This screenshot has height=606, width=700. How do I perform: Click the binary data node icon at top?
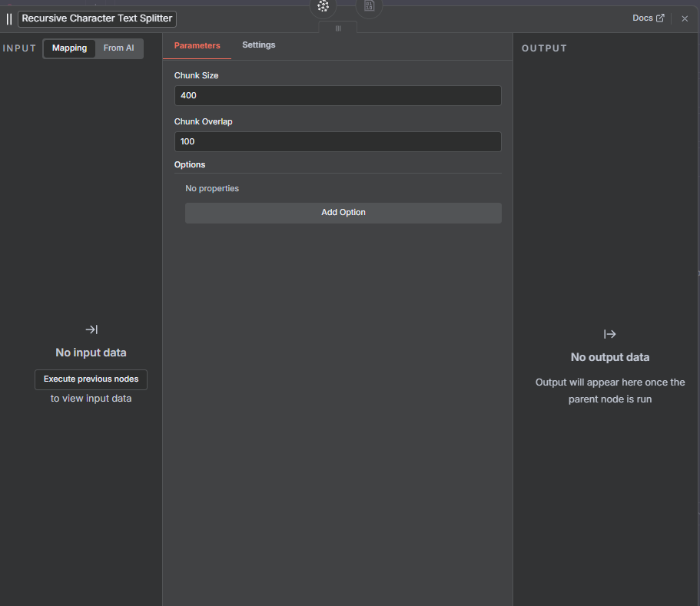(370, 7)
